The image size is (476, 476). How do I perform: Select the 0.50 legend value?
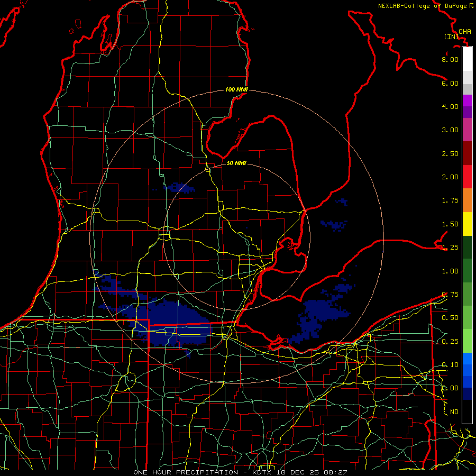[x=450, y=318]
